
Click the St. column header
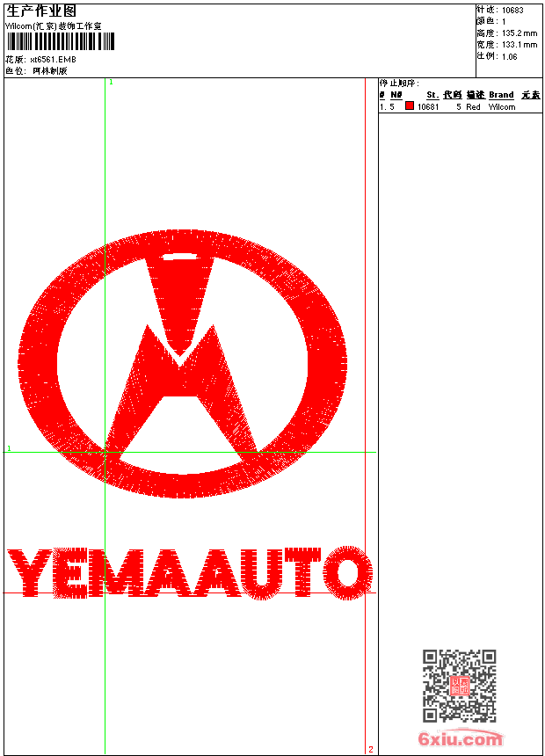click(x=432, y=95)
